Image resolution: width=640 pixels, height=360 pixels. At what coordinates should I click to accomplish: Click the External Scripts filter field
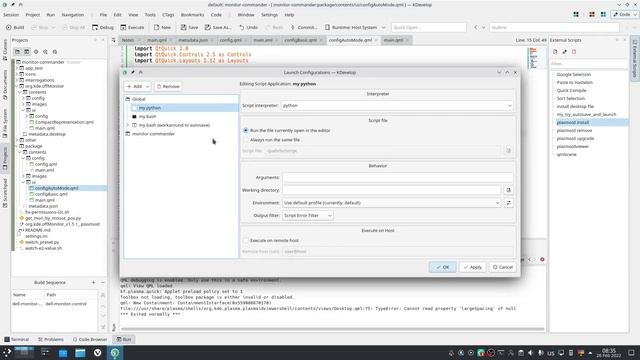click(588, 64)
